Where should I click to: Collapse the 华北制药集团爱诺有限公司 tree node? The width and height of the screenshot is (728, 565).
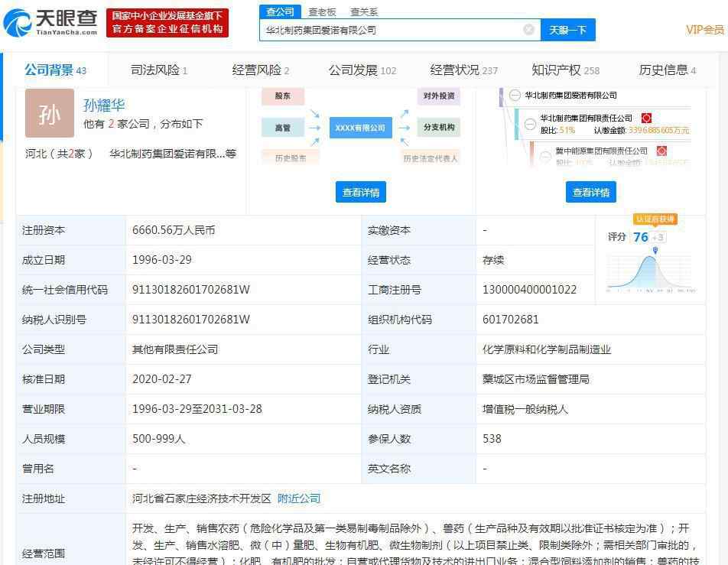click(514, 96)
